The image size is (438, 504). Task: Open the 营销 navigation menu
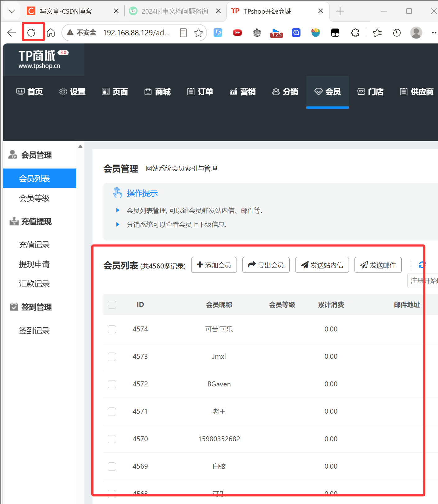[x=242, y=92]
